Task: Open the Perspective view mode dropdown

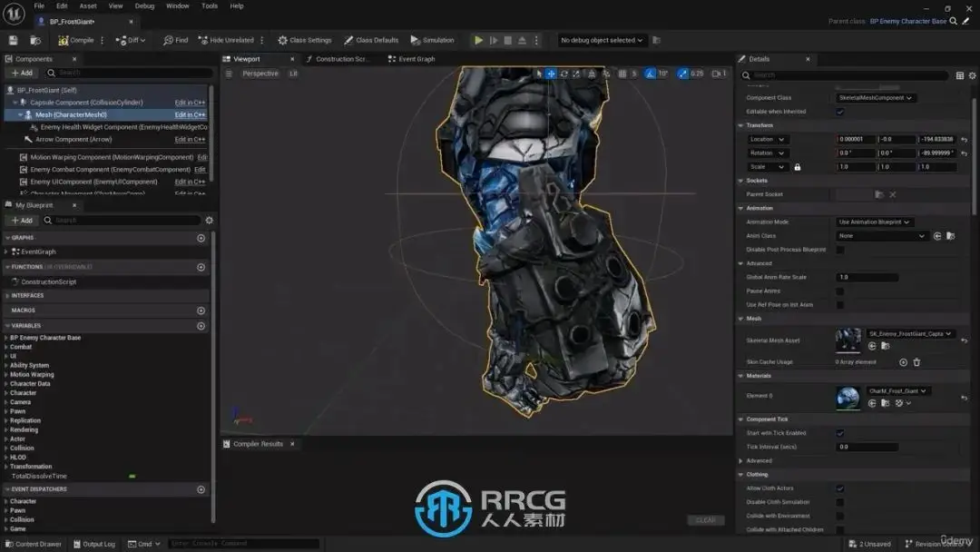Action: (x=260, y=74)
